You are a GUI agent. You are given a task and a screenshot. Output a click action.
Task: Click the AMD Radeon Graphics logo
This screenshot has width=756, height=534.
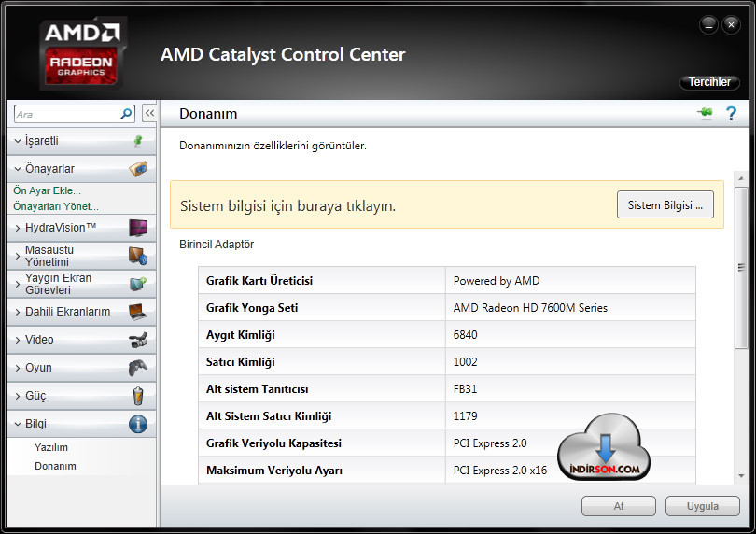tap(83, 52)
